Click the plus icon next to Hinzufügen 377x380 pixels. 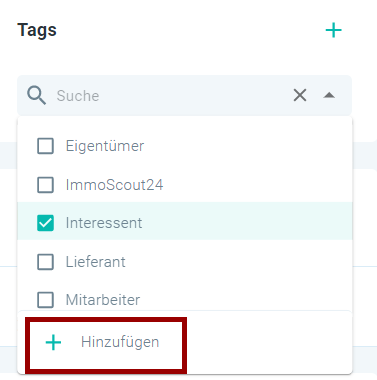[53, 342]
